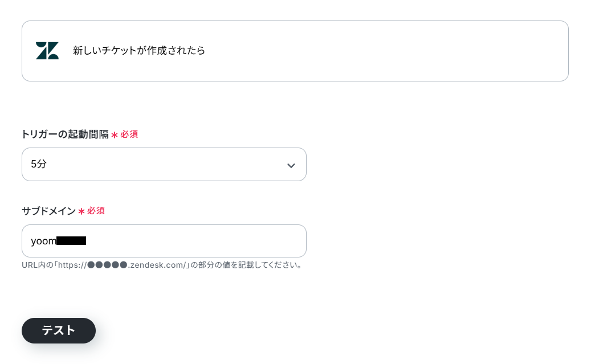Screen dimensions: 591x364
Task: Select the 新しいチケットが作成されたら title text
Action: (x=138, y=51)
